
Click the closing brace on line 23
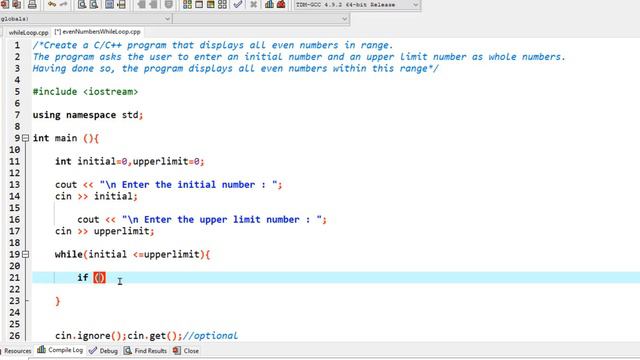pyautogui.click(x=58, y=301)
